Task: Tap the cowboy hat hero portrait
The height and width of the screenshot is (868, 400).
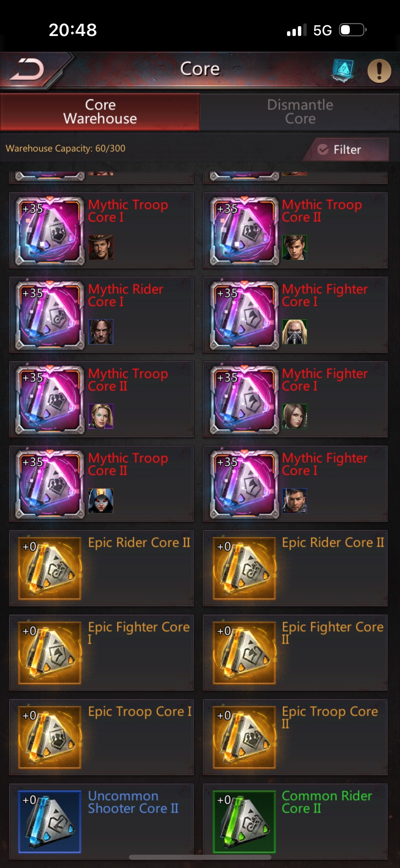Action: [101, 247]
